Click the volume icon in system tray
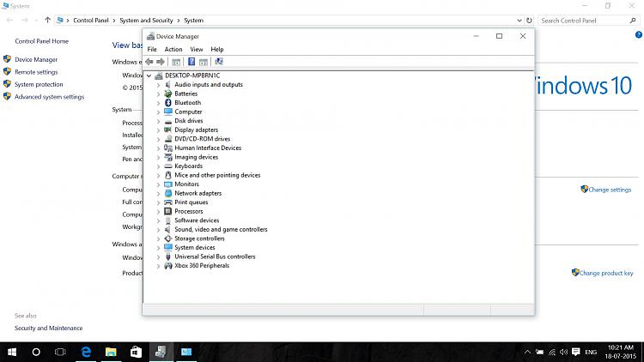This screenshot has width=644, height=362. (x=563, y=352)
